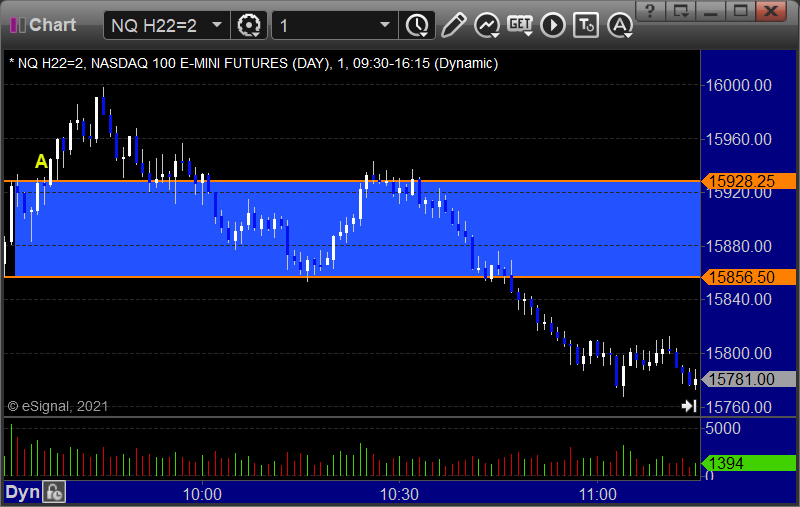Click the 16000.00 price axis label
Viewport: 800px width, 507px height.
(x=738, y=85)
